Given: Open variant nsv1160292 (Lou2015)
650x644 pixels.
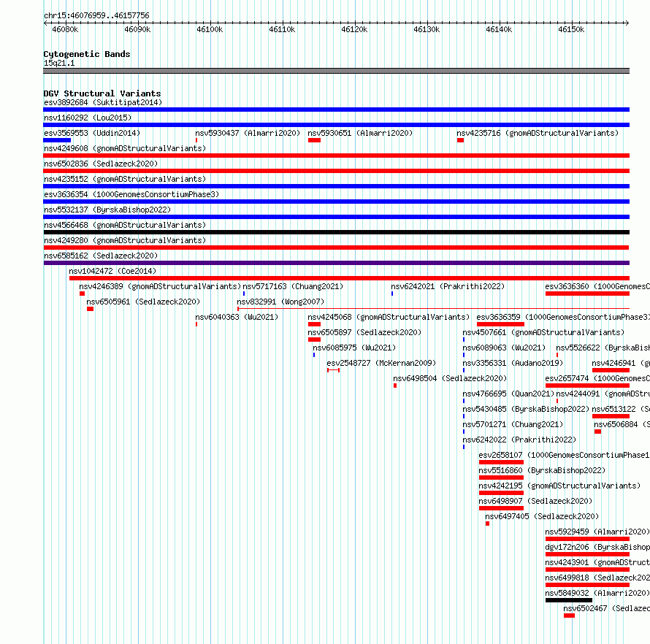Looking at the screenshot, I should (88, 118).
